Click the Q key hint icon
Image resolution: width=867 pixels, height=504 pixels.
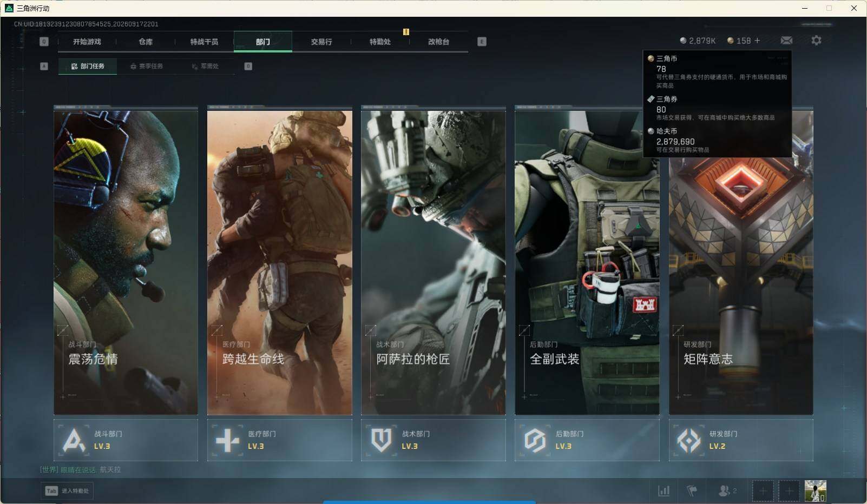point(44,42)
